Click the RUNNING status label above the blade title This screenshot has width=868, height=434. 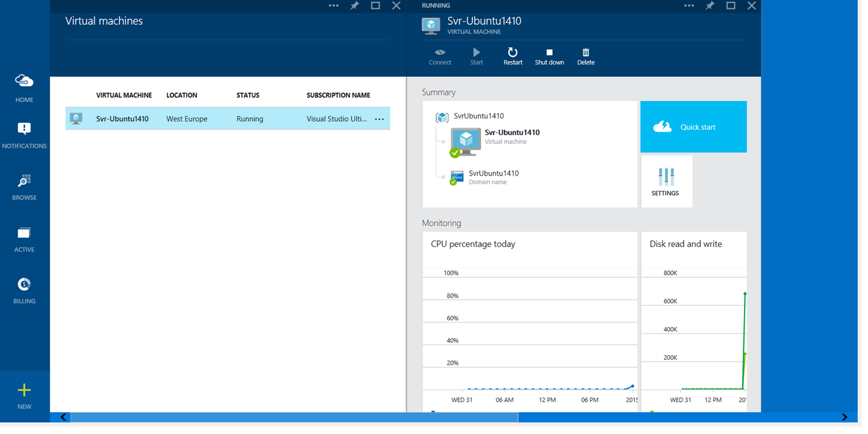tap(436, 5)
